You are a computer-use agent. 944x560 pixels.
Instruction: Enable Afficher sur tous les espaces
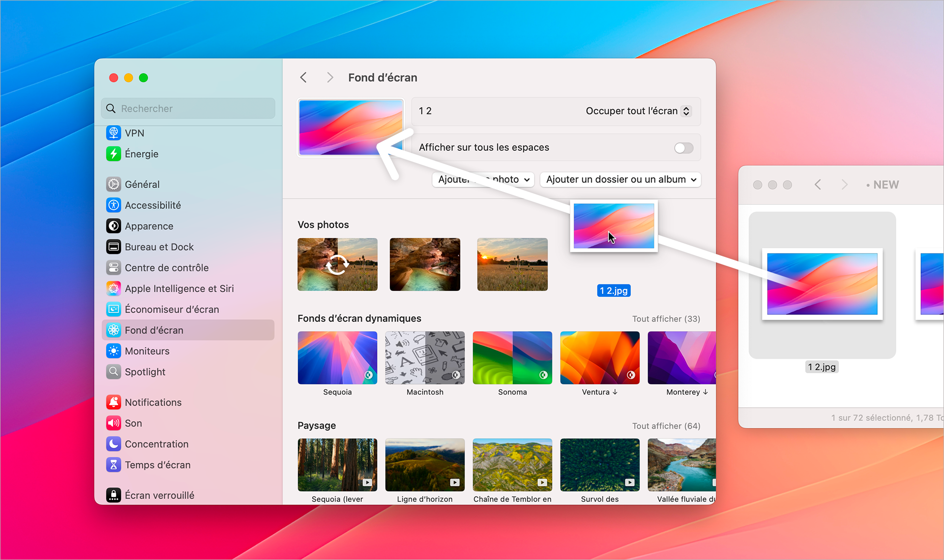(x=683, y=147)
